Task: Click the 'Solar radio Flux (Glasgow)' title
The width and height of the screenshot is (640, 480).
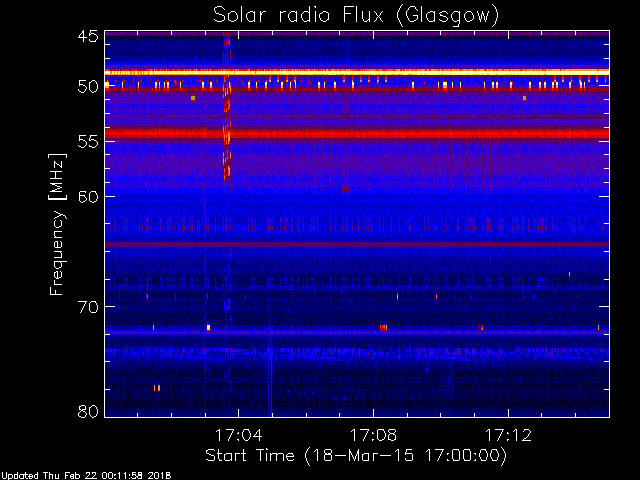Action: click(356, 16)
